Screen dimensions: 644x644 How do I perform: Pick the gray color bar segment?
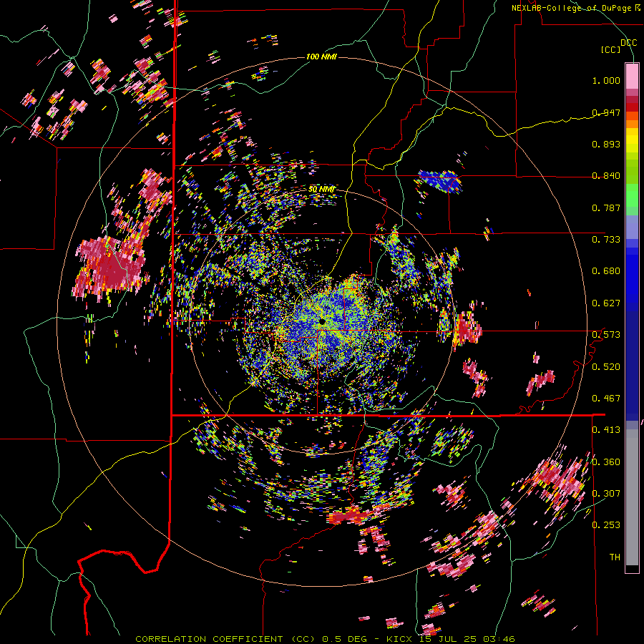click(x=632, y=497)
